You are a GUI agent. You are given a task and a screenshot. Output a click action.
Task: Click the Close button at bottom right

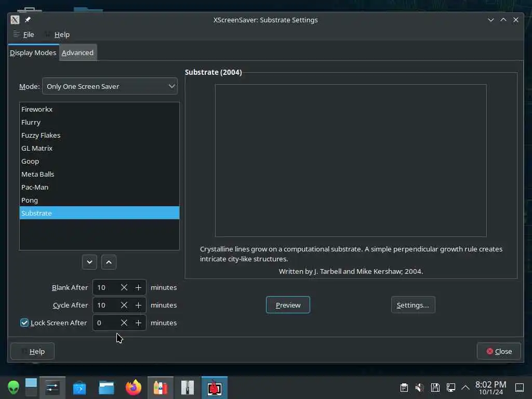point(499,351)
